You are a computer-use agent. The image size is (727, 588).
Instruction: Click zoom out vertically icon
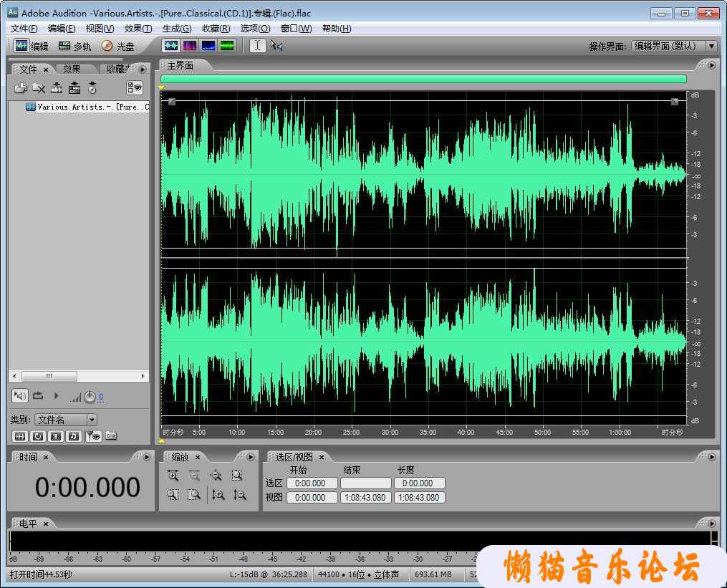[x=239, y=495]
